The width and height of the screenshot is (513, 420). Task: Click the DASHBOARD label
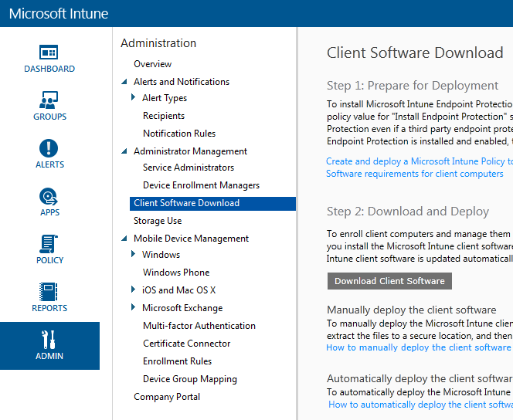point(49,69)
